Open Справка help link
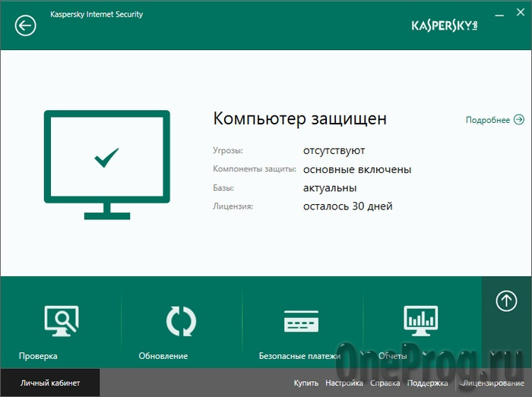Image resolution: width=532 pixels, height=397 pixels. click(x=385, y=383)
